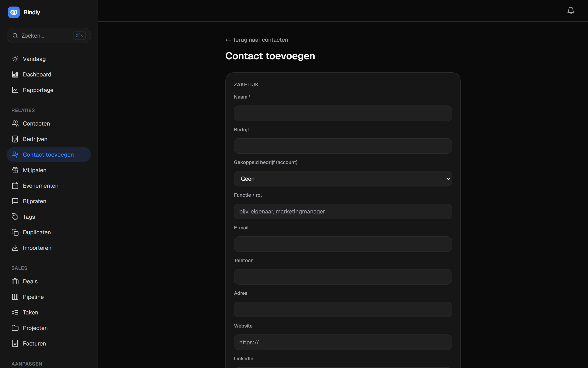
Task: Open Rapportage from the sidebar
Action: point(49,90)
